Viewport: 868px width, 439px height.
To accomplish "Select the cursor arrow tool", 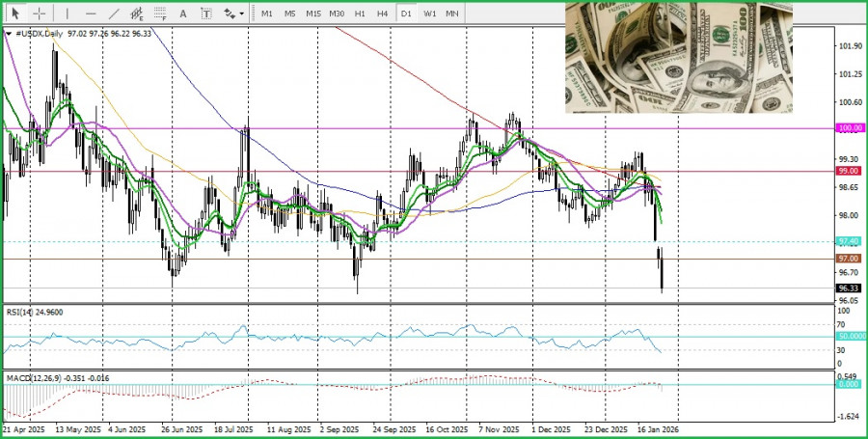I will [15, 14].
